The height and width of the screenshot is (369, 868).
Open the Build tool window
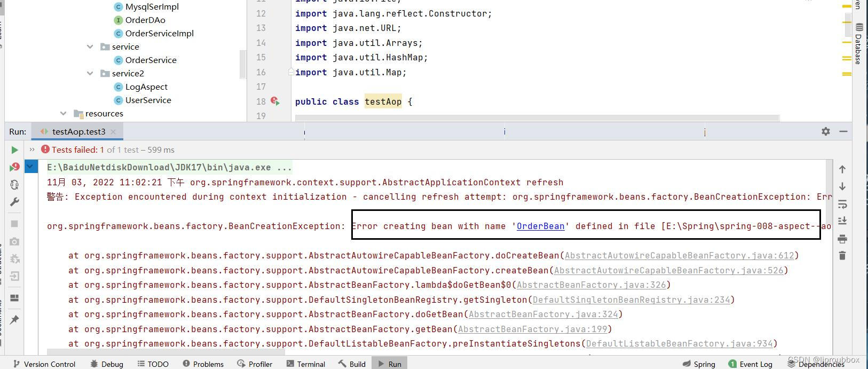click(352, 364)
